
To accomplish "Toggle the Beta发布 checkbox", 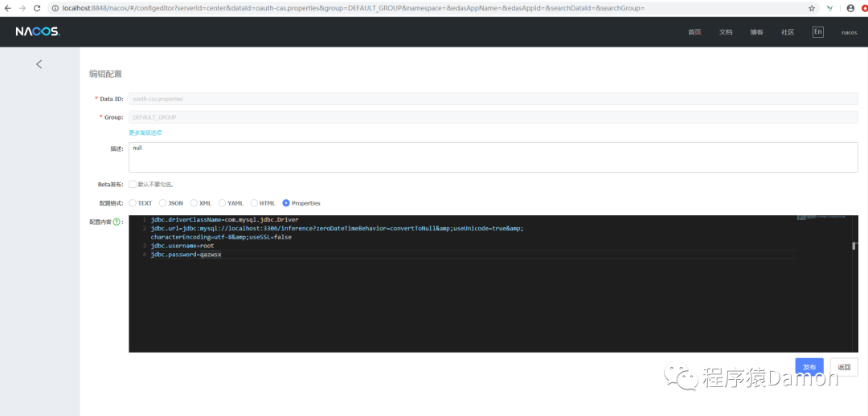I will (133, 184).
